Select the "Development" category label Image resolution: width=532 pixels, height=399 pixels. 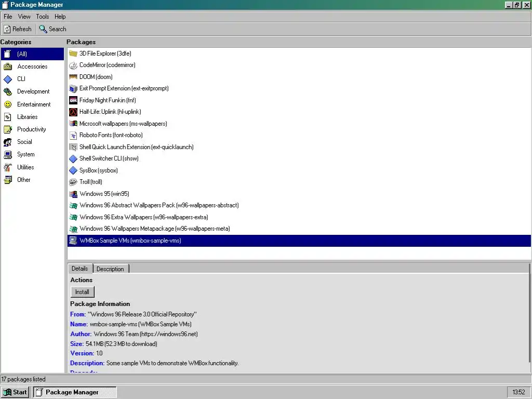click(x=33, y=91)
